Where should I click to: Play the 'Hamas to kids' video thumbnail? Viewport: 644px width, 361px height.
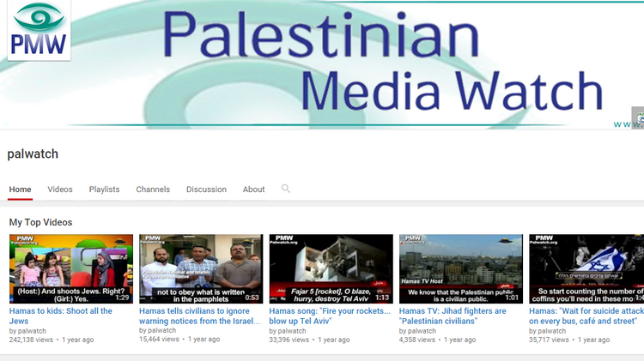[x=71, y=268]
